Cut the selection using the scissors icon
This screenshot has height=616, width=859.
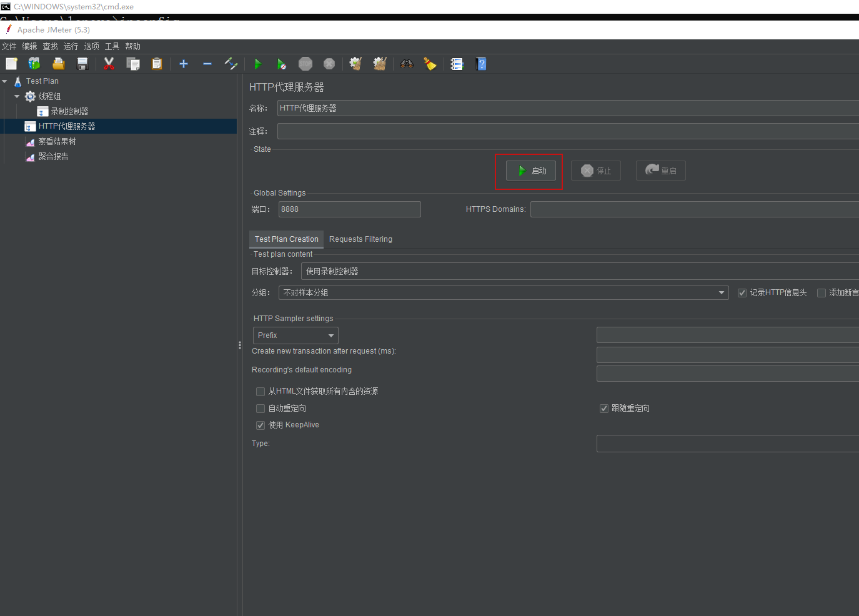(x=109, y=64)
